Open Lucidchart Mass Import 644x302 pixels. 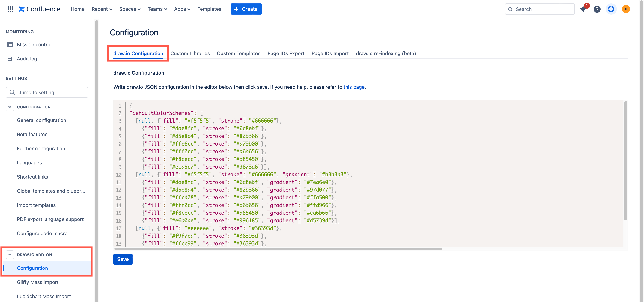point(44,296)
